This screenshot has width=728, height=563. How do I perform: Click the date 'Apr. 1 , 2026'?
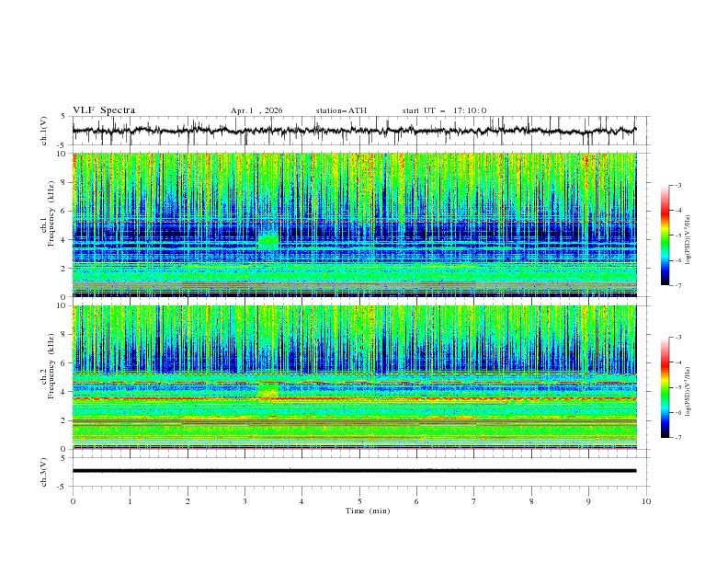(x=256, y=110)
